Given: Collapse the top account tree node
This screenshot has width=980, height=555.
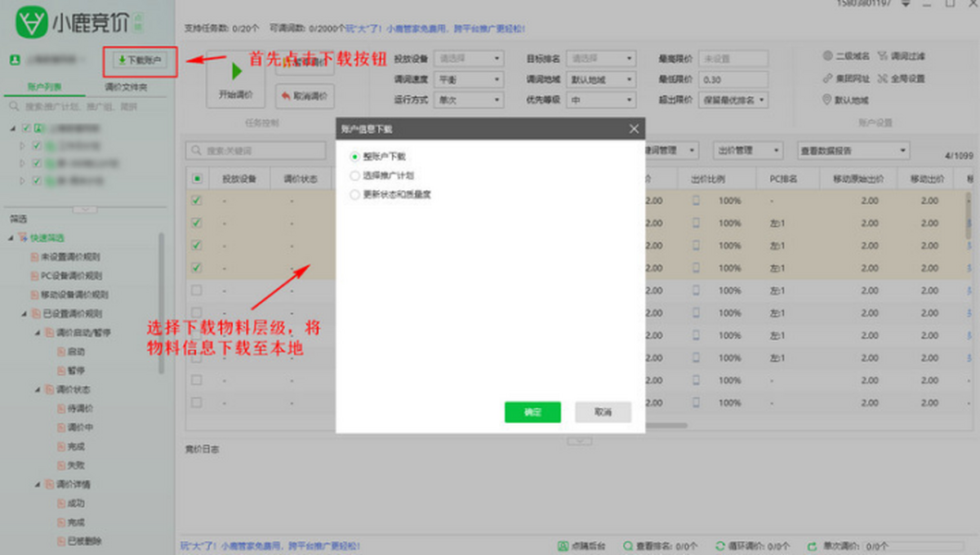Looking at the screenshot, I should pyautogui.click(x=13, y=128).
